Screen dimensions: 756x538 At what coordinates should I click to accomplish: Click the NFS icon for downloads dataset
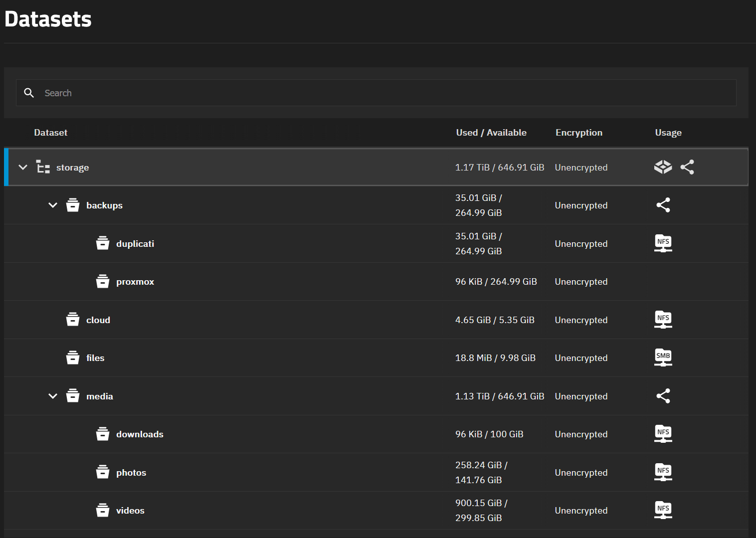pos(663,434)
